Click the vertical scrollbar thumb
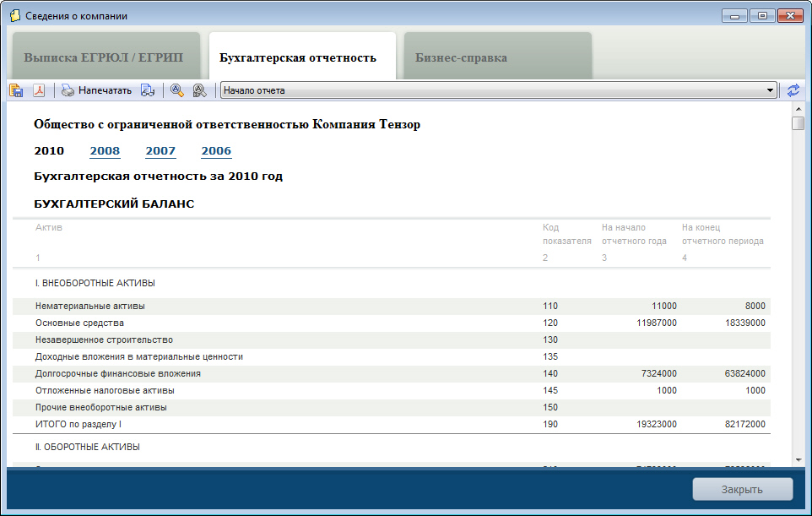The width and height of the screenshot is (812, 516). [x=798, y=123]
